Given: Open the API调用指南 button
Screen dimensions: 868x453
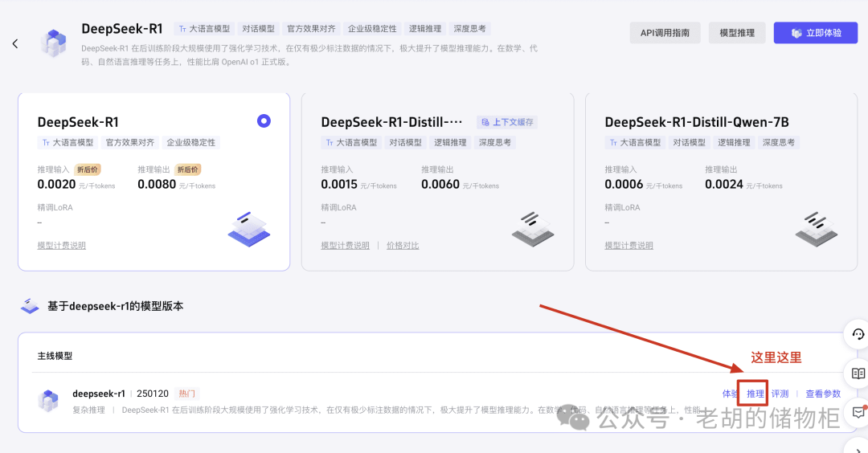Looking at the screenshot, I should [x=665, y=33].
